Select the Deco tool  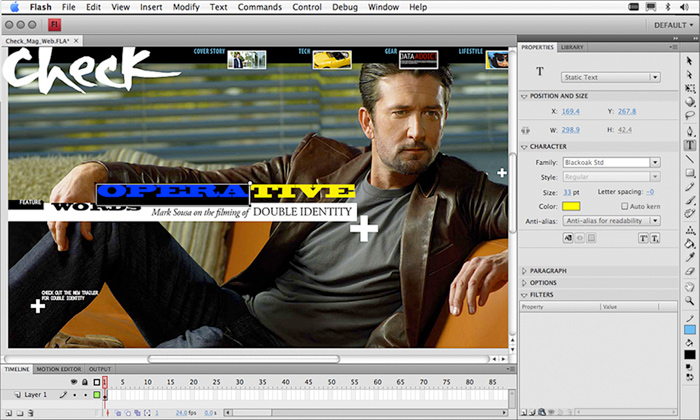click(690, 213)
